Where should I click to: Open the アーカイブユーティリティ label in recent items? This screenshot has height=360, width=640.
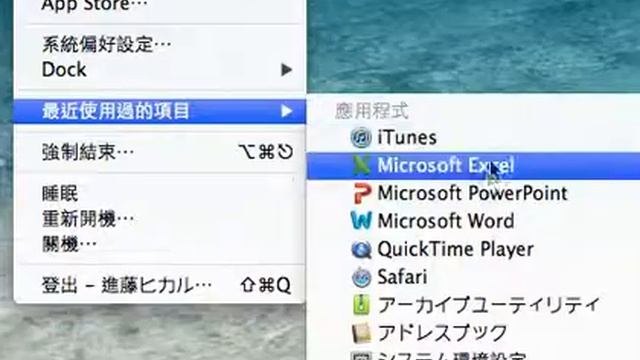pos(489,305)
